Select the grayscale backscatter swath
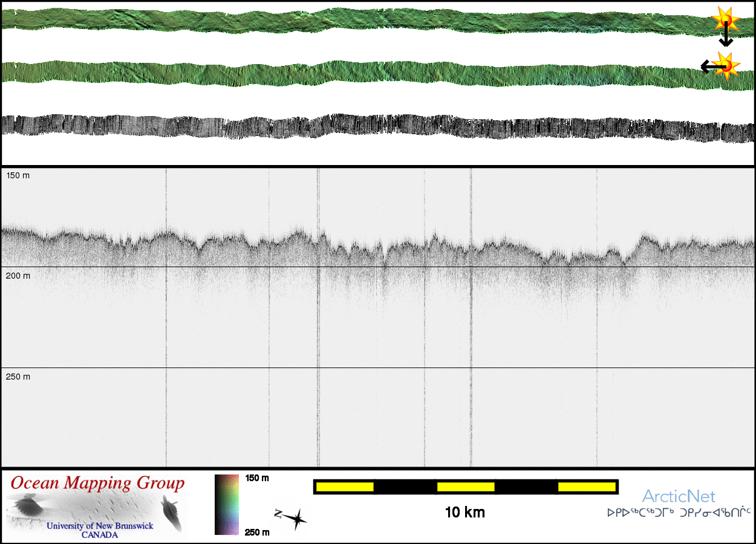The image size is (756, 544). (363, 127)
